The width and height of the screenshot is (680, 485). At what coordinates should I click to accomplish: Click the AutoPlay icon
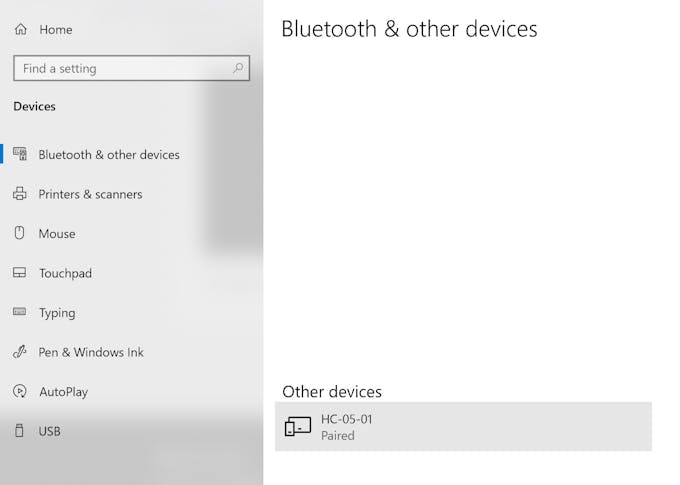point(20,391)
